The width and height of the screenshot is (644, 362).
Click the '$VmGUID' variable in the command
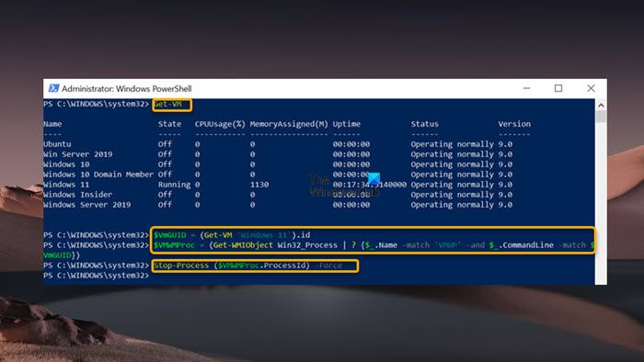coord(169,235)
